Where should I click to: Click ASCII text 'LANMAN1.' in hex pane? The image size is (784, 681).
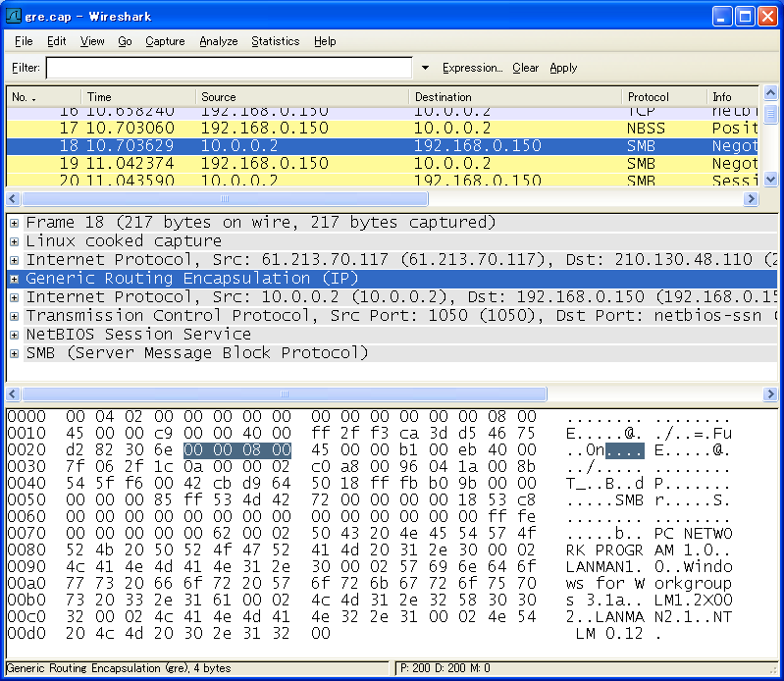coord(604,566)
